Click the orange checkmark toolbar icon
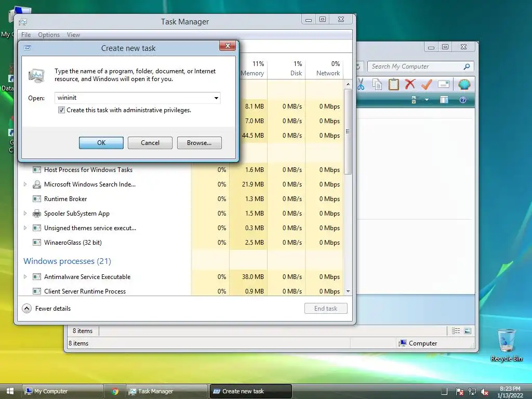Screen dimensions: 532x399 pyautogui.click(x=427, y=84)
